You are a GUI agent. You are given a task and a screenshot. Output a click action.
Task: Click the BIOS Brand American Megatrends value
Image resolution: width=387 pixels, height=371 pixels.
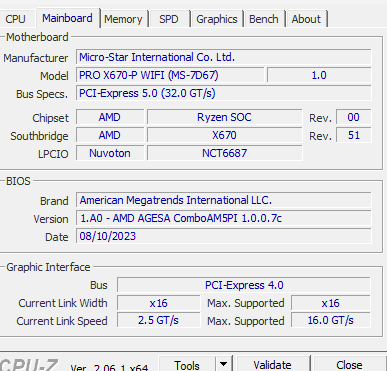click(x=223, y=200)
